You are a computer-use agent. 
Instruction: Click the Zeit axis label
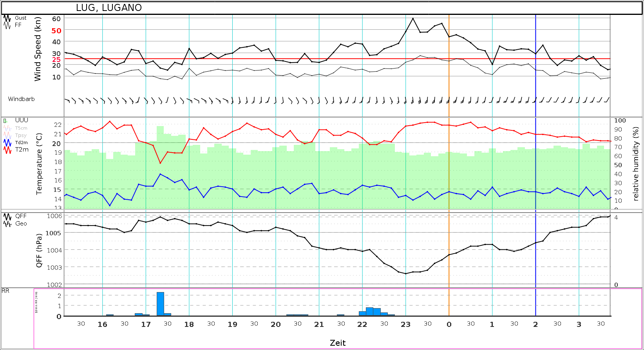tap(338, 343)
